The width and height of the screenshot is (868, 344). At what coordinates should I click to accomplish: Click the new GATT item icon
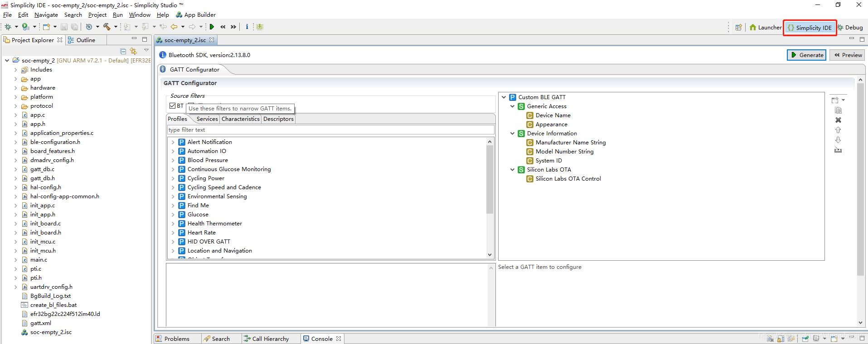[835, 100]
